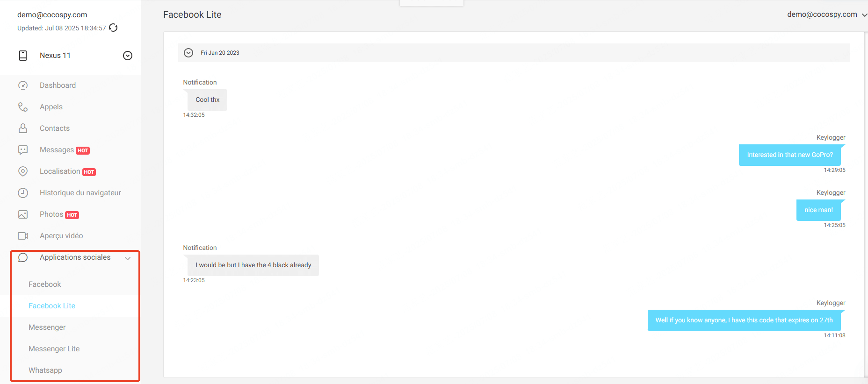Open the Contacts menu item
The width and height of the screenshot is (868, 384).
(55, 128)
